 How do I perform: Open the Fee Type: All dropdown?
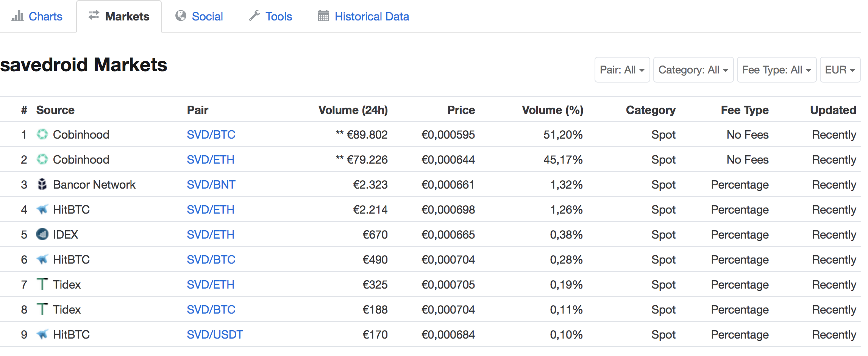tap(777, 70)
